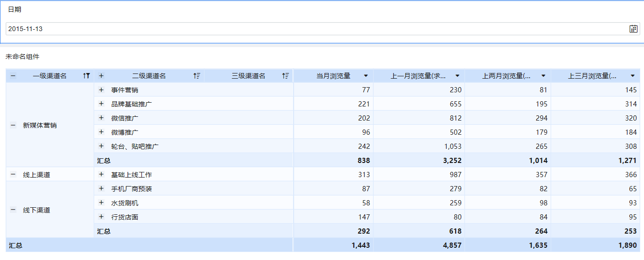The image size is (644, 260).
Task: Click the 当月浏览量 column header text
Action: click(x=333, y=76)
